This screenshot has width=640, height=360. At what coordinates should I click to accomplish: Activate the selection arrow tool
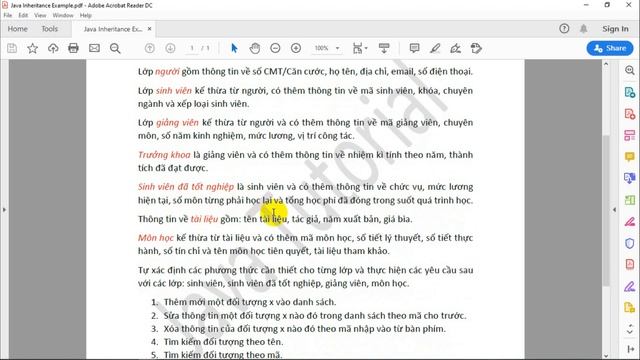(234, 48)
